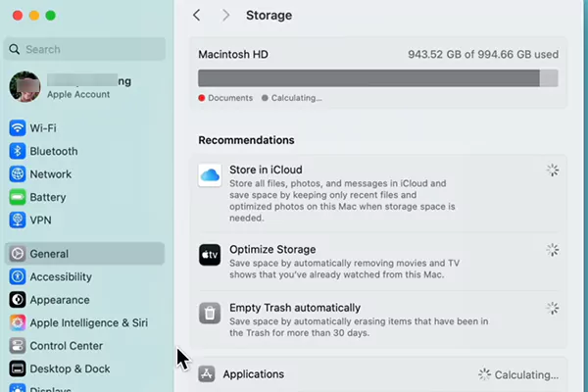Select Network label in the sidebar
The height and width of the screenshot is (392, 588).
click(51, 174)
